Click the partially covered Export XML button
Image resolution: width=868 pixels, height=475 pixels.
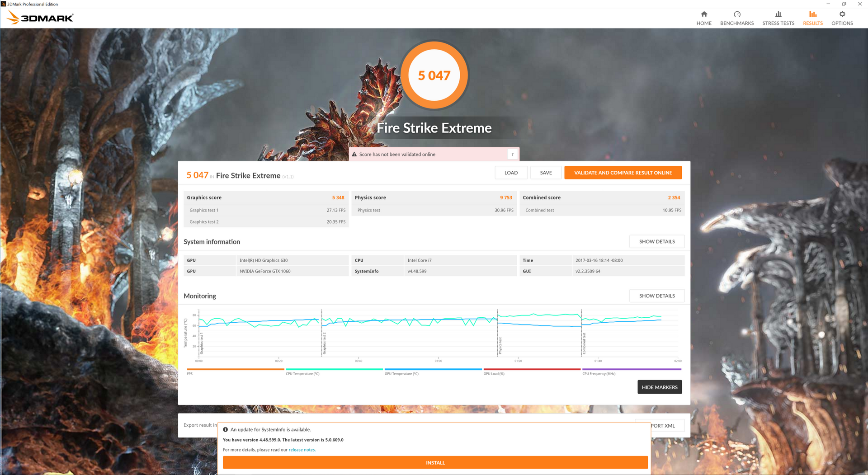[668, 426]
